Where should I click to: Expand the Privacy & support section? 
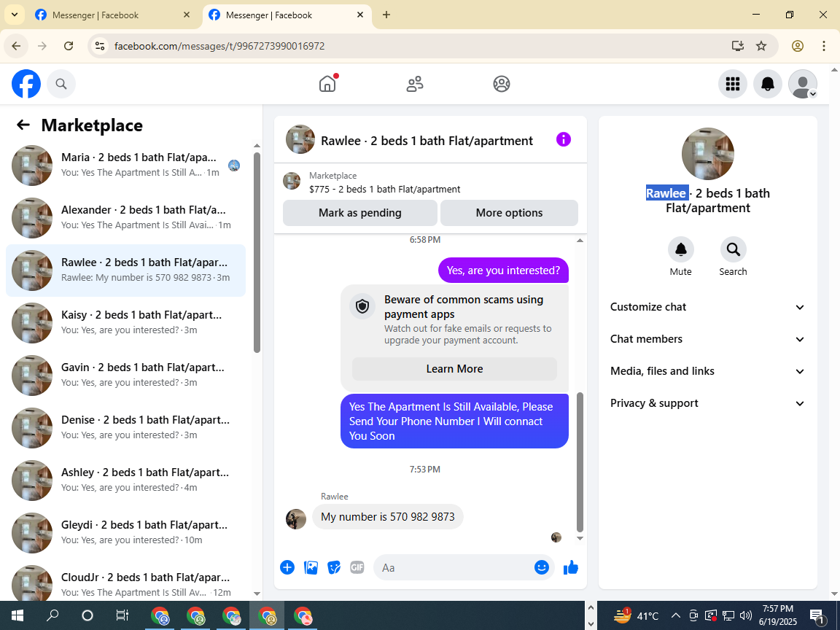(708, 403)
